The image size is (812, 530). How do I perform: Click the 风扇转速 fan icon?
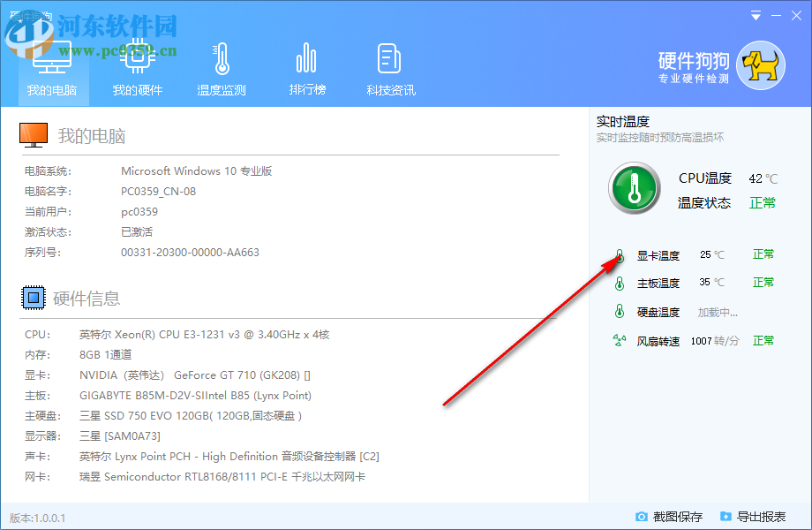click(620, 340)
